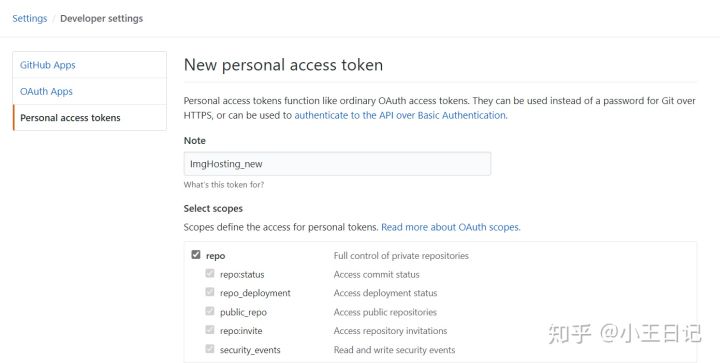The height and width of the screenshot is (363, 720).
Task: Click Developer settings breadcrumb text
Action: coord(101,18)
